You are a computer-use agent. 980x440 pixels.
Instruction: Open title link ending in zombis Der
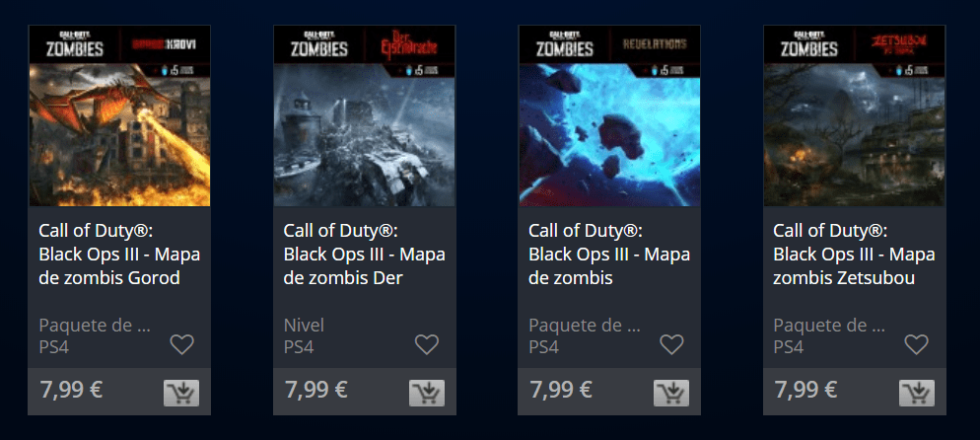coord(365,255)
